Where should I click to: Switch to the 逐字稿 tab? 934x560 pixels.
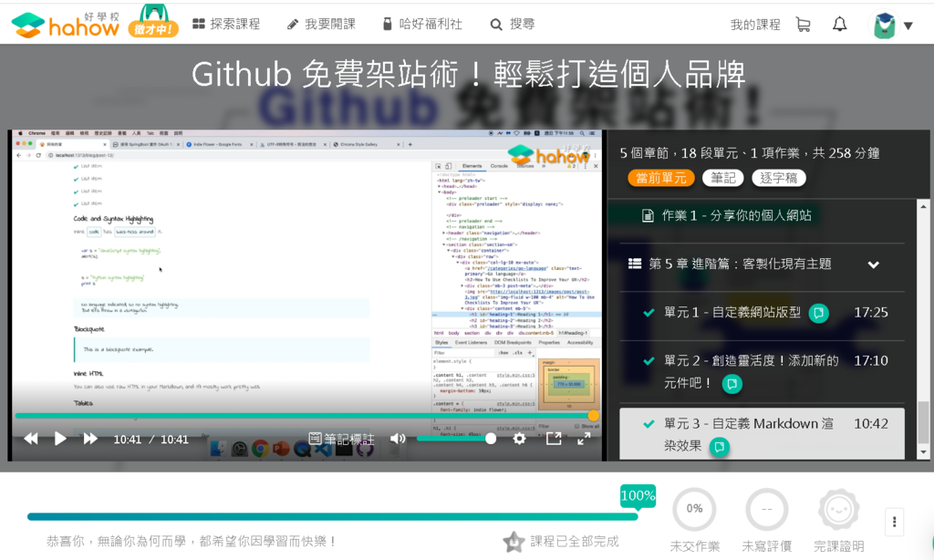click(x=779, y=178)
